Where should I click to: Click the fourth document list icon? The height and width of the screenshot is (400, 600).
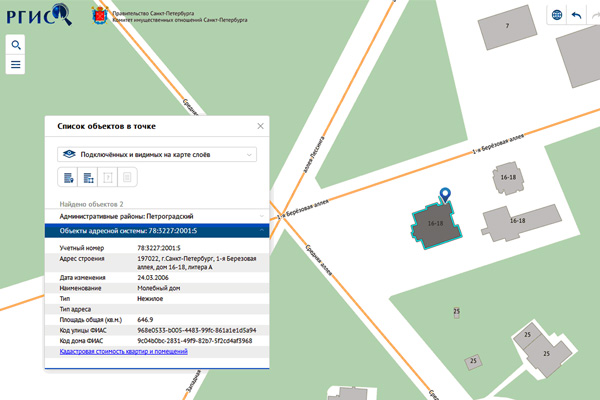pos(127,178)
